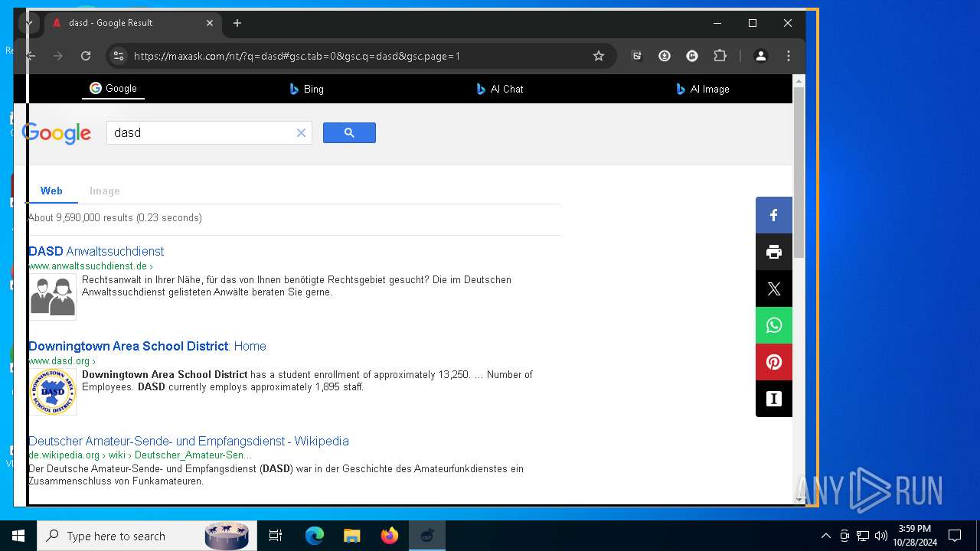Image resolution: width=980 pixels, height=551 pixels.
Task: Click the page vertical scrollbar
Action: pyautogui.click(x=799, y=172)
